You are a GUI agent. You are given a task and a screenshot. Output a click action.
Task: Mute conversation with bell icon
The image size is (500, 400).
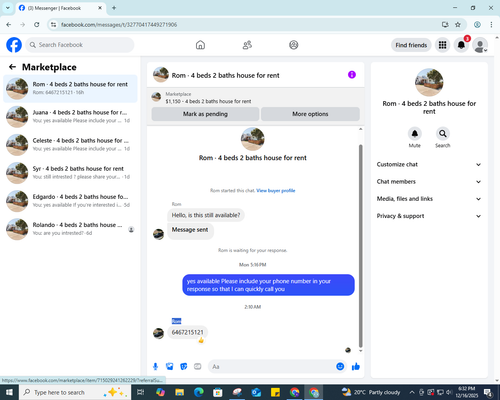(x=415, y=134)
